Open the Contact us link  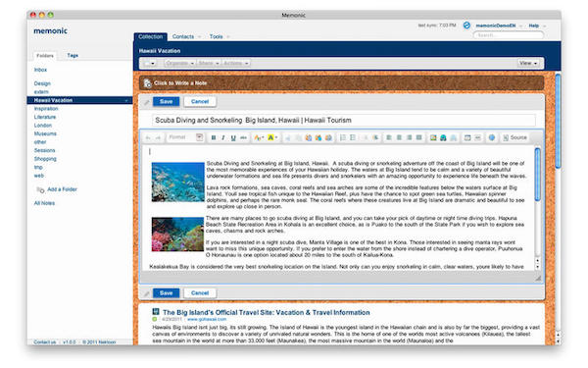pos(45,342)
